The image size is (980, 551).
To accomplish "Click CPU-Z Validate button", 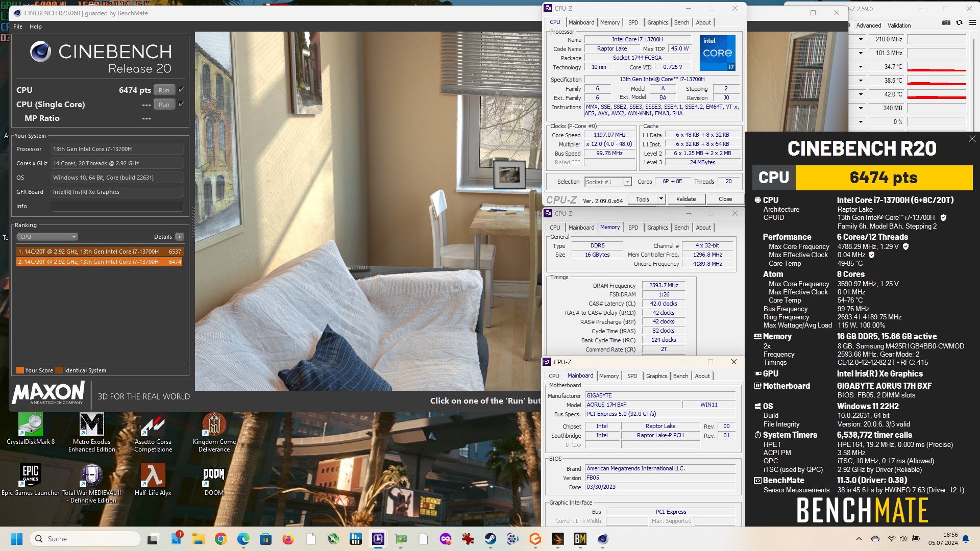I will click(686, 199).
